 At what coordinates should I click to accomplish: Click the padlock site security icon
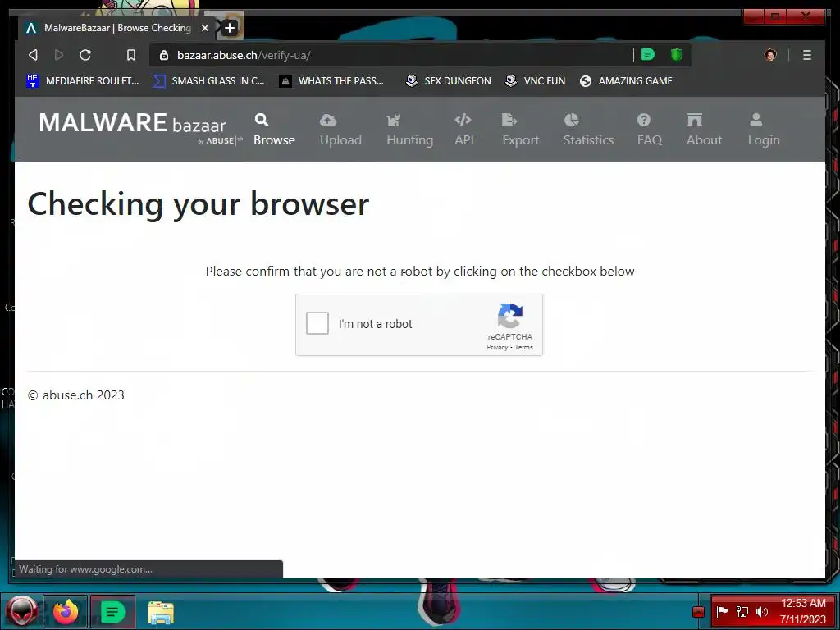click(164, 55)
